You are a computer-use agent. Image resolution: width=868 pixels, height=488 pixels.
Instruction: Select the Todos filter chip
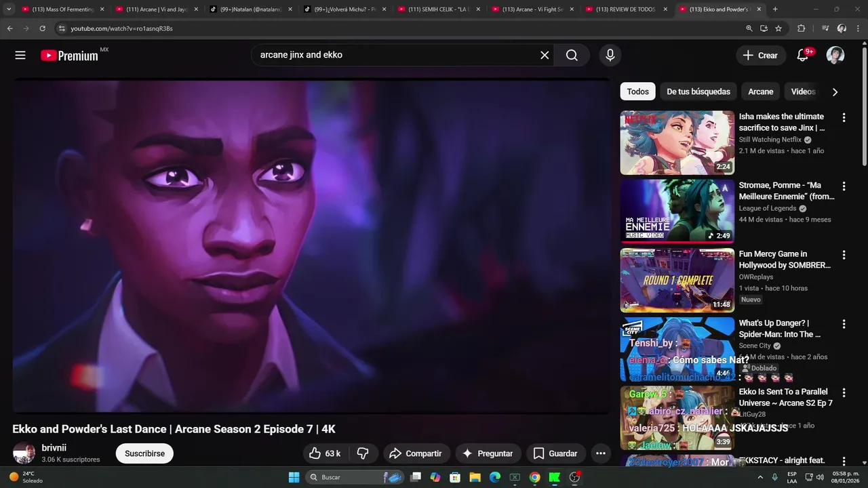click(637, 91)
